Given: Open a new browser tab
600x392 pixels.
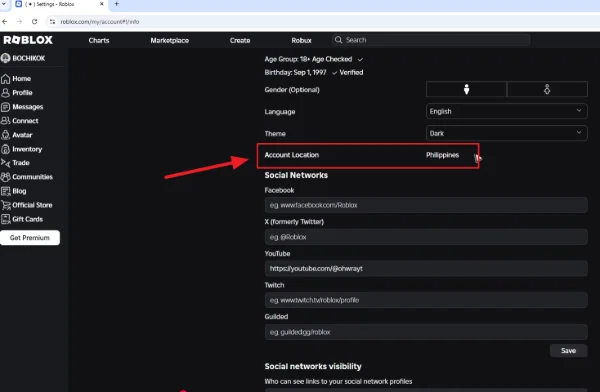Looking at the screenshot, I should 117,4.
